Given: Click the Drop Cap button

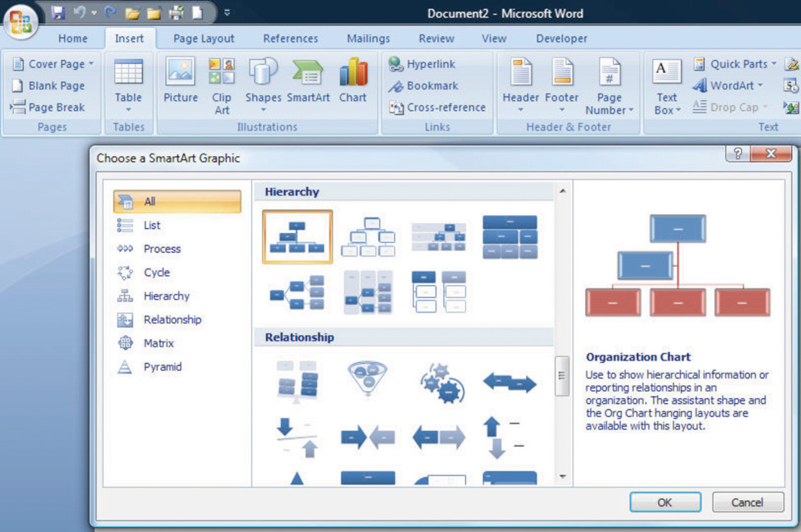Looking at the screenshot, I should [730, 108].
